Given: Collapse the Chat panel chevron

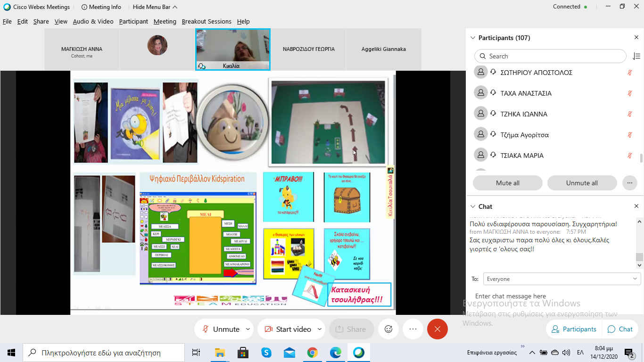Looking at the screenshot, I should pos(472,206).
